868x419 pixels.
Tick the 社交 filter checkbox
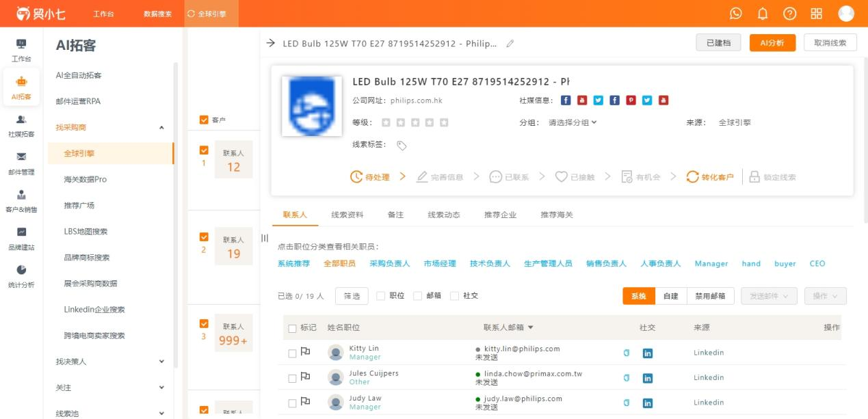coord(454,296)
